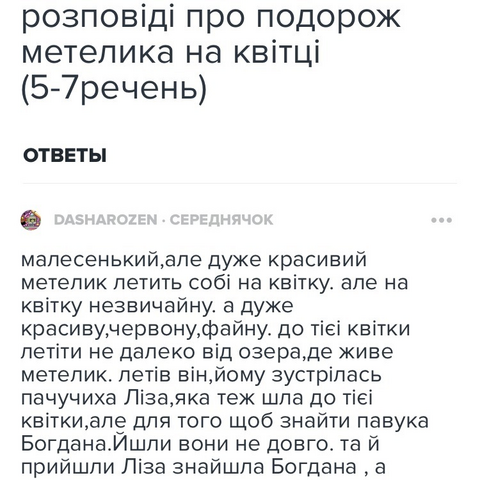Open the three-dot options menu for the answer
Screen dimensions: 480x480
pyautogui.click(x=441, y=220)
